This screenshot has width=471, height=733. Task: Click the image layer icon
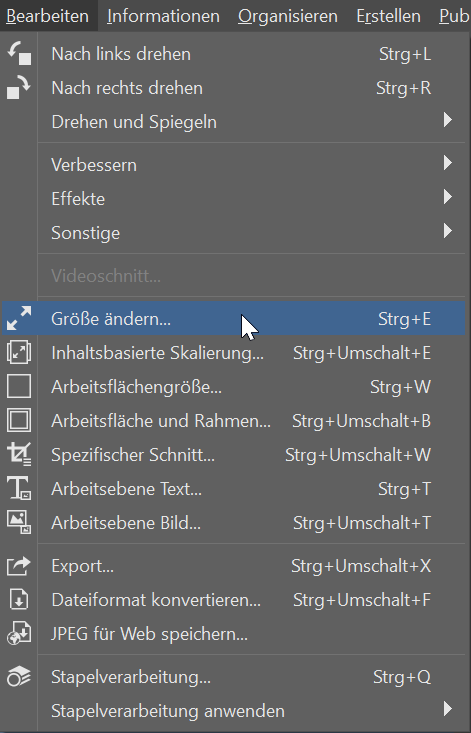click(19, 522)
